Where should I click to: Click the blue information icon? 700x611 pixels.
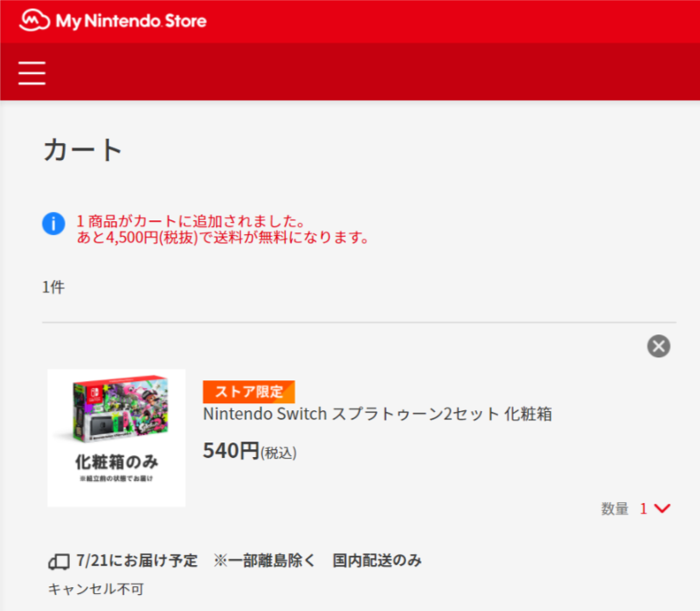(x=54, y=224)
